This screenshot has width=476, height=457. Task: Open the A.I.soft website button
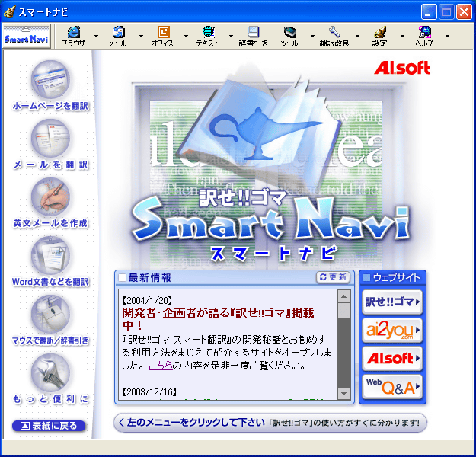pos(392,358)
